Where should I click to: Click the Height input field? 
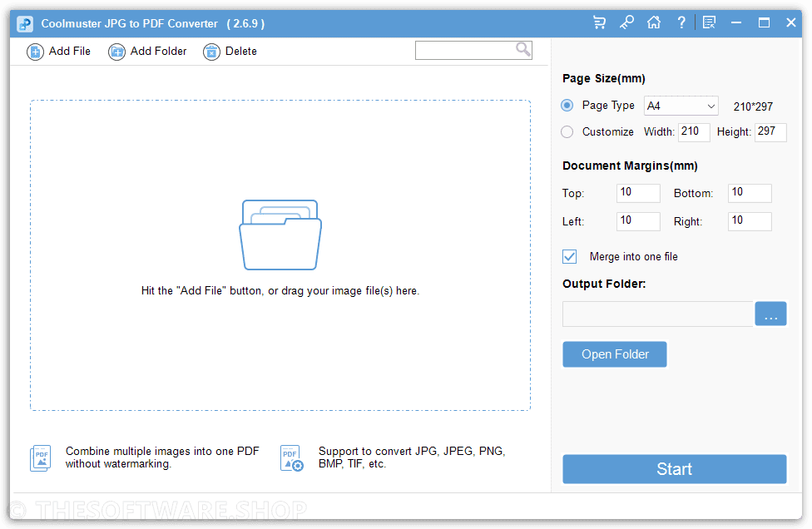(x=770, y=132)
